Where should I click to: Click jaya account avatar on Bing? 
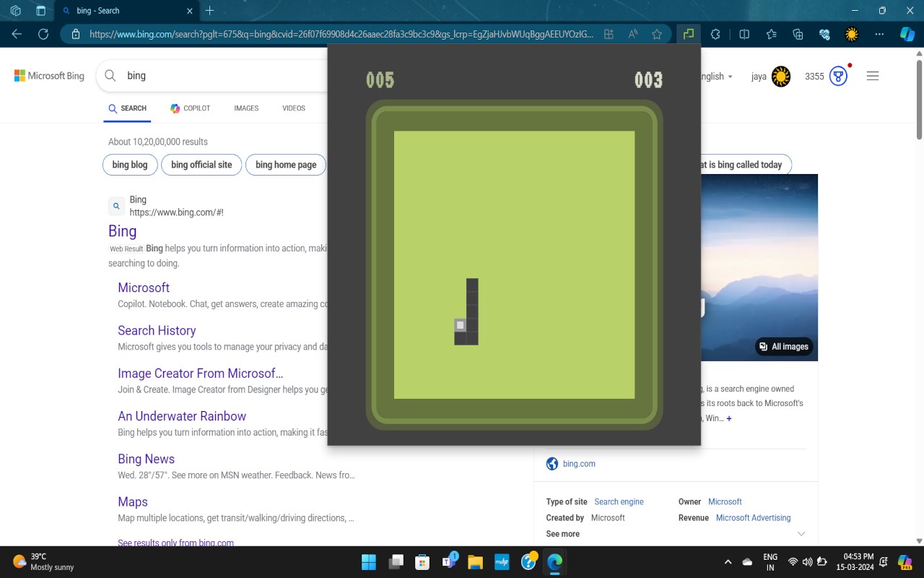pos(781,77)
